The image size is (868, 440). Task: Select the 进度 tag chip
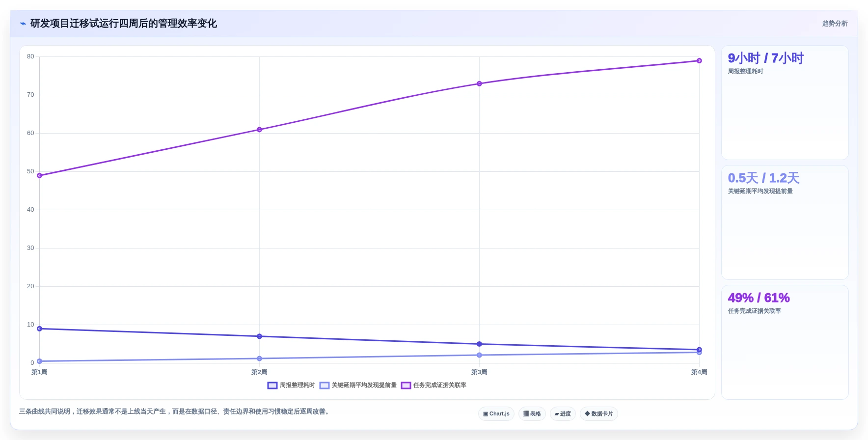pos(563,414)
